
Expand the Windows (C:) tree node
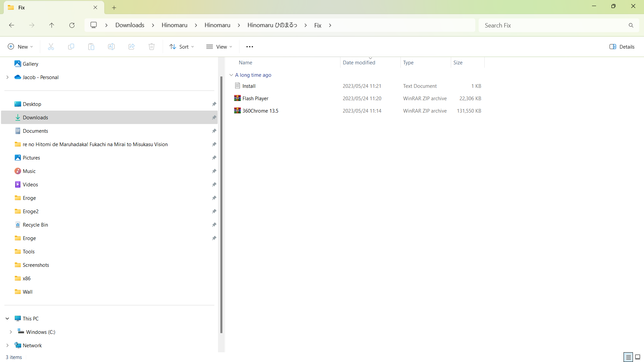coord(11,332)
